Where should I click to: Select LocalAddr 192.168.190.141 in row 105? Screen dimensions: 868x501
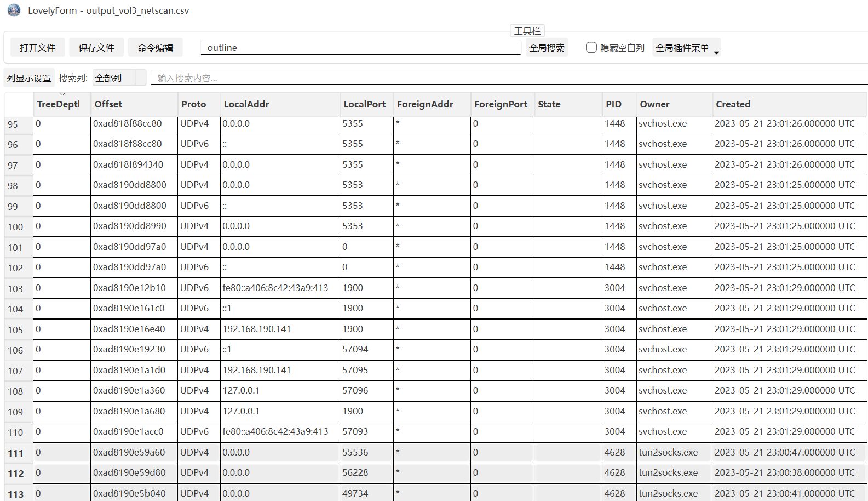280,329
